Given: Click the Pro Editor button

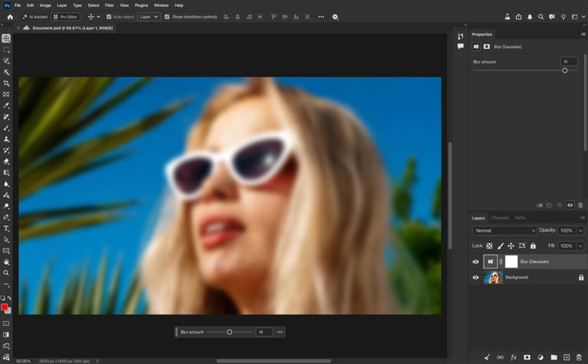Looking at the screenshot, I should pos(66,17).
